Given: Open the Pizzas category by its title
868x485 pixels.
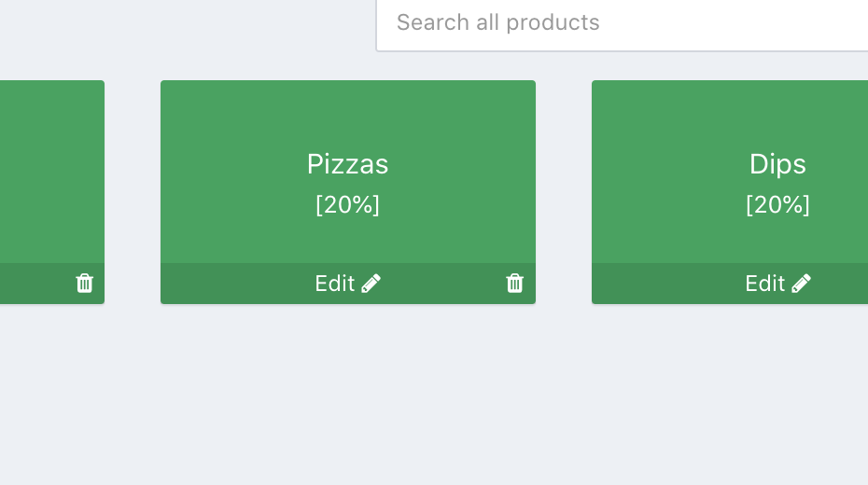Looking at the screenshot, I should (x=347, y=164).
